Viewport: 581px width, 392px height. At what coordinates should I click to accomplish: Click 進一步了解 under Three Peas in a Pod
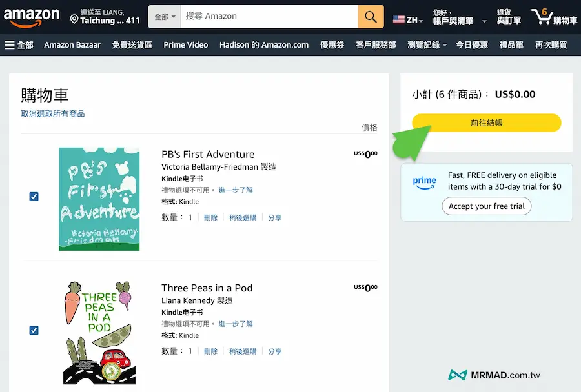coord(235,324)
